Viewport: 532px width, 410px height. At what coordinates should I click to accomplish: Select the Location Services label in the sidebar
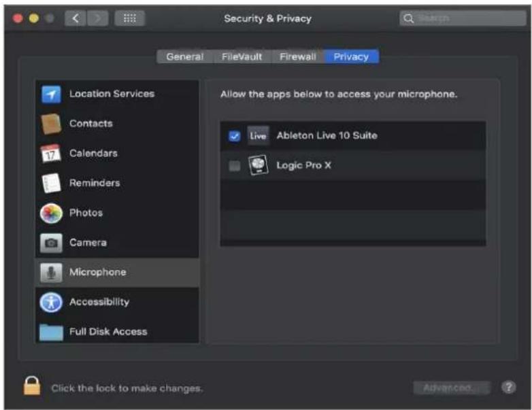pyautogui.click(x=112, y=94)
